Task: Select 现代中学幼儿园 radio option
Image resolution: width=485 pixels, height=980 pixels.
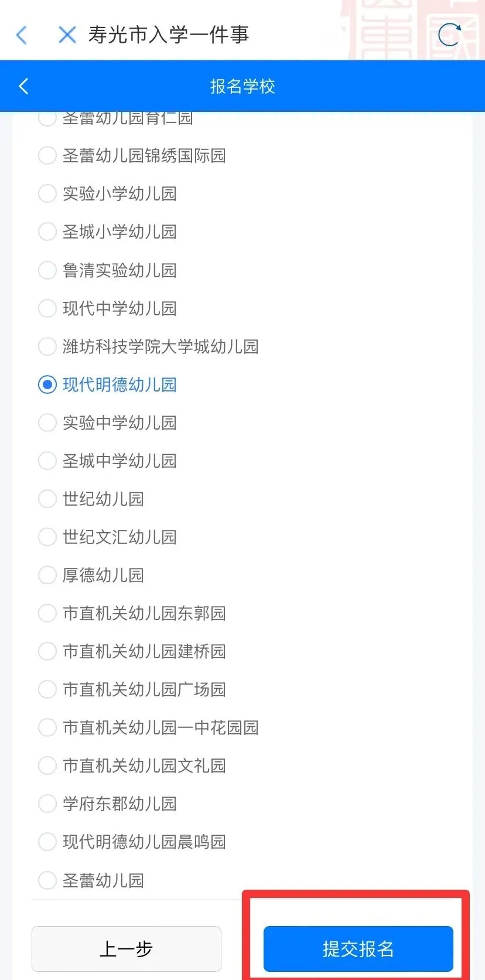Action: click(47, 308)
